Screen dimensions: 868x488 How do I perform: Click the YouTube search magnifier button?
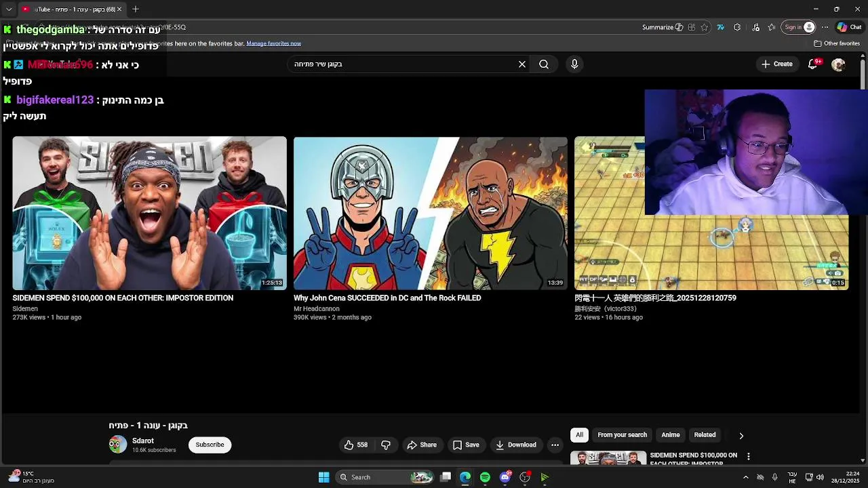[544, 64]
